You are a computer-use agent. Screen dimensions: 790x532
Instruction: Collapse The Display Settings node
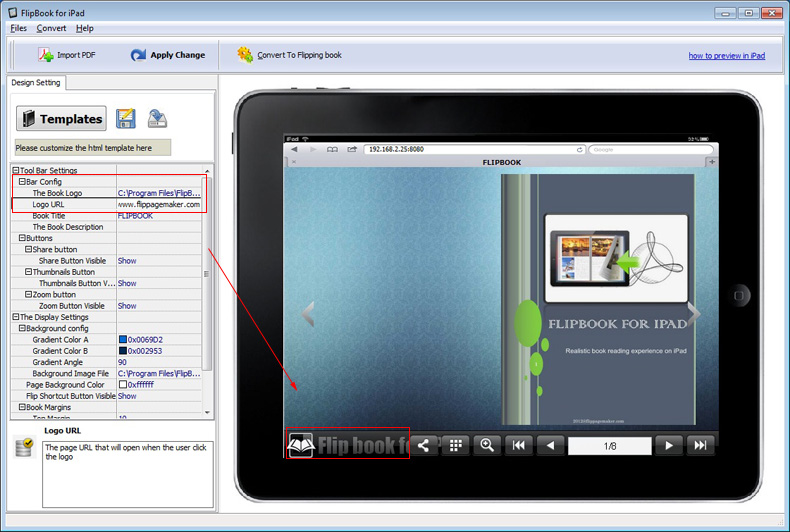tap(16, 317)
